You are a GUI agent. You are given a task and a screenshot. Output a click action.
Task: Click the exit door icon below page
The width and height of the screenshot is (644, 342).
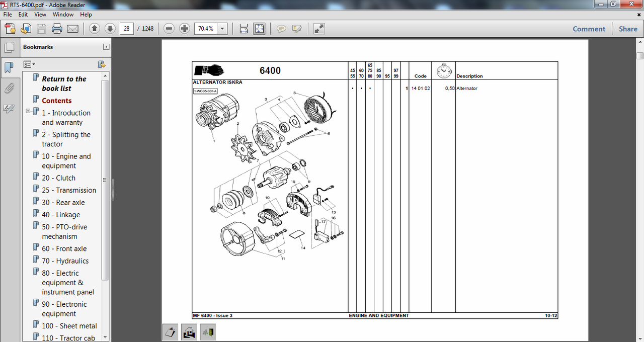(x=208, y=332)
